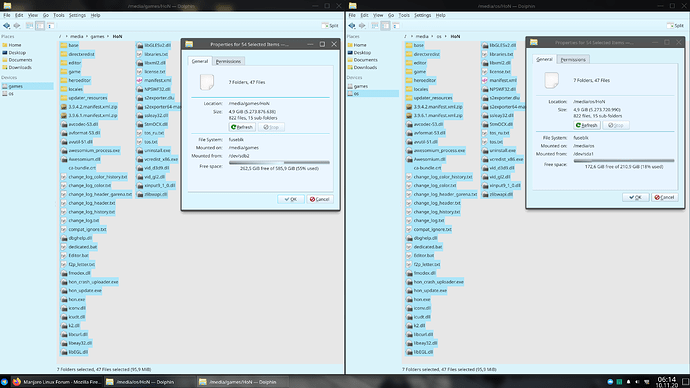
Task: Click free space bar showing 55% used
Action: coord(279,162)
